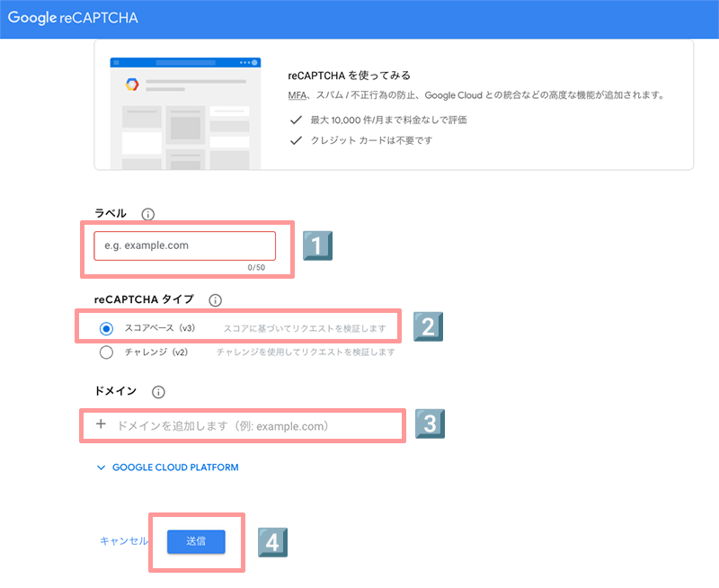Click the number 2 step badge
The image size is (719, 588).
[x=429, y=326]
